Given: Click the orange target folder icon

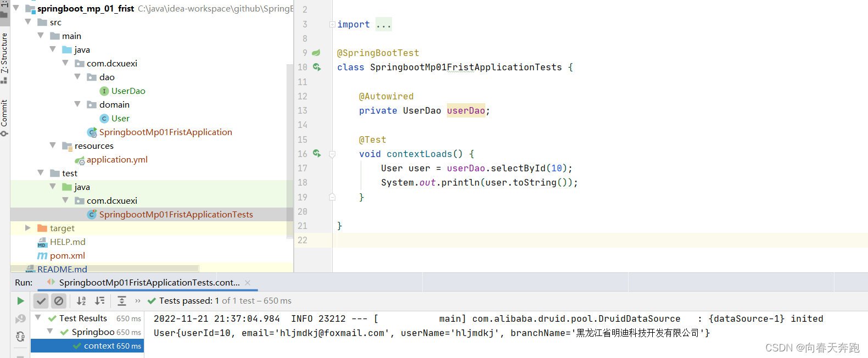Looking at the screenshot, I should point(42,228).
